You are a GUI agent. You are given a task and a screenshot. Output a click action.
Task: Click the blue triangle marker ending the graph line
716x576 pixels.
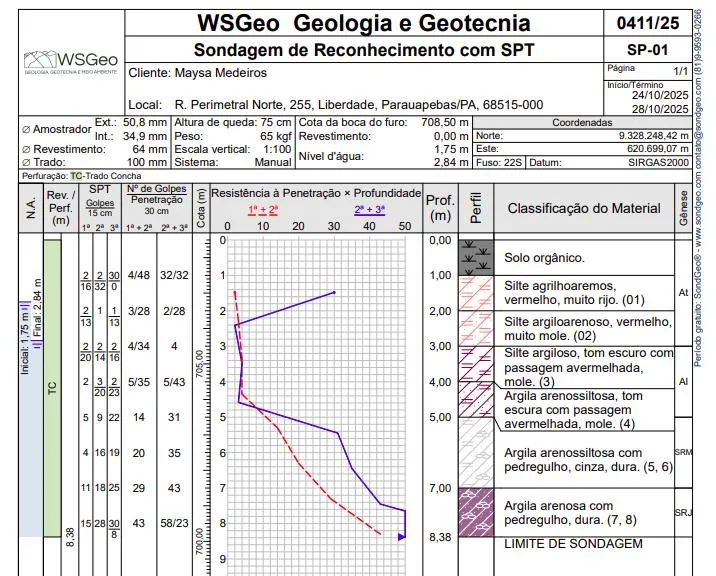(x=402, y=537)
